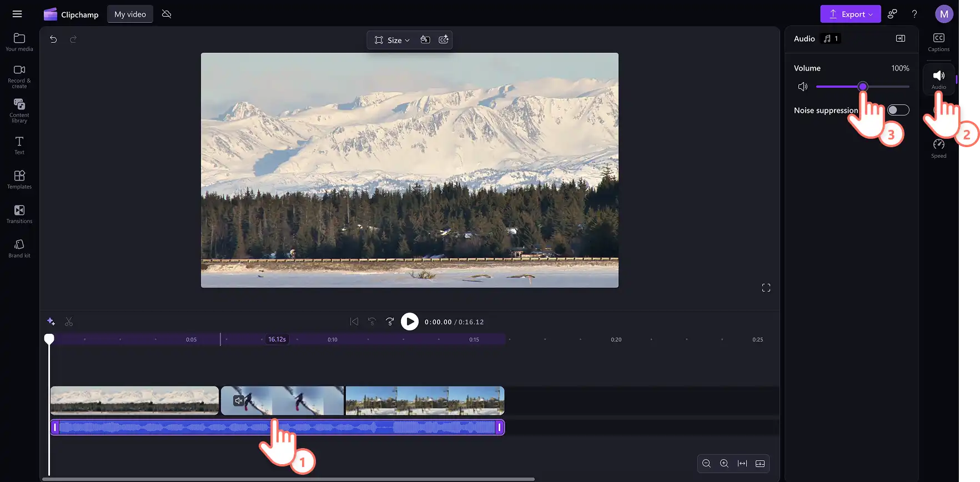Open the M account avatar
Viewport: 980px width, 482px height.
[944, 14]
